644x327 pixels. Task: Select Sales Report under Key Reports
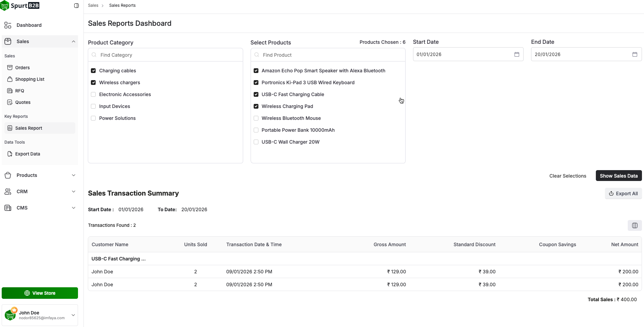coord(28,128)
